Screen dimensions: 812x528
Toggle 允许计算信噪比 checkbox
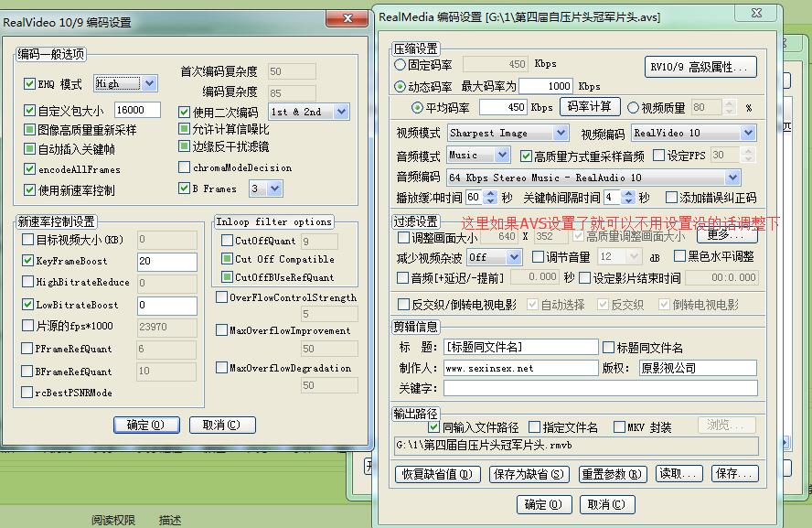pyautogui.click(x=184, y=128)
